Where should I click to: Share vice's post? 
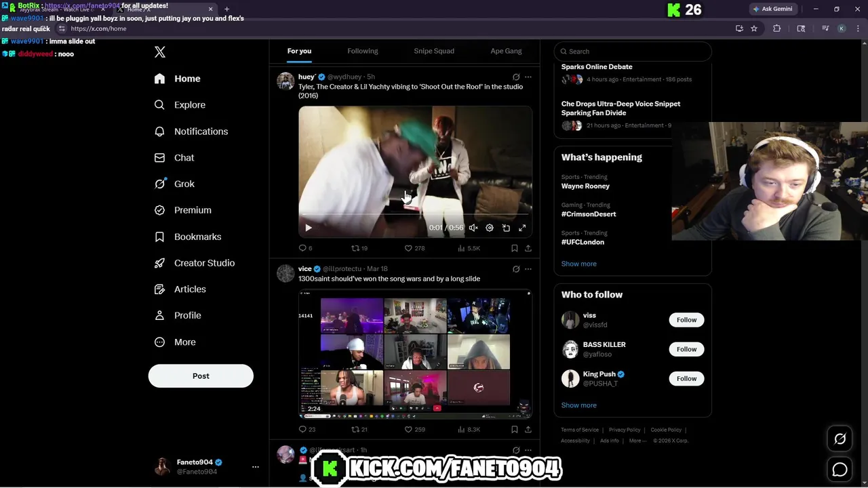click(x=528, y=429)
